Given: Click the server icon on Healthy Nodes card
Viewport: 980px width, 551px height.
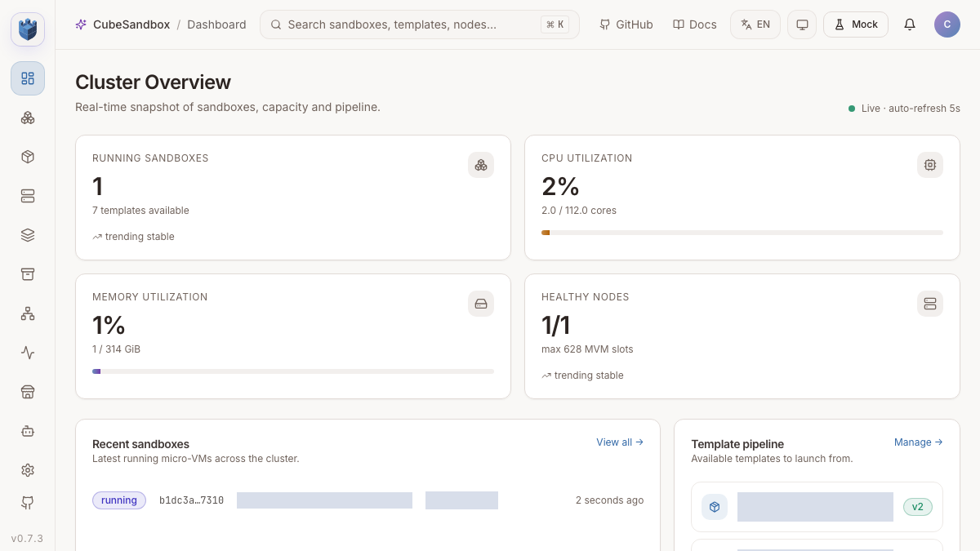Looking at the screenshot, I should 930,304.
